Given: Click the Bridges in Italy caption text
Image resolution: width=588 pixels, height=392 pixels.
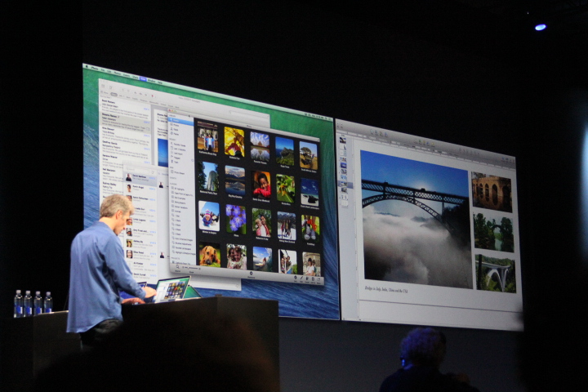Looking at the screenshot, I should [x=385, y=290].
